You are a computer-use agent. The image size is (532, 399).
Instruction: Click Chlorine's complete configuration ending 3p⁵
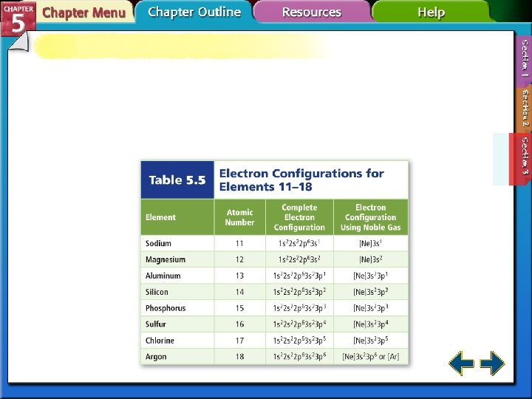(x=299, y=341)
